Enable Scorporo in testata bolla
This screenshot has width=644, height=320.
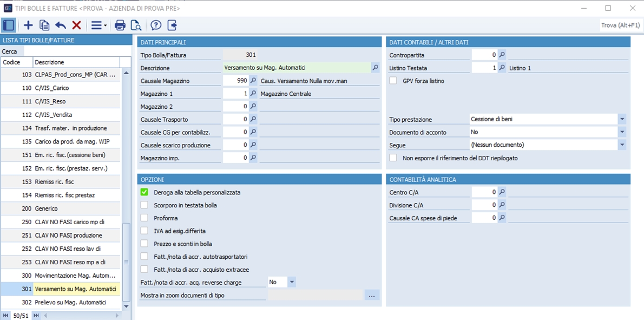144,205
